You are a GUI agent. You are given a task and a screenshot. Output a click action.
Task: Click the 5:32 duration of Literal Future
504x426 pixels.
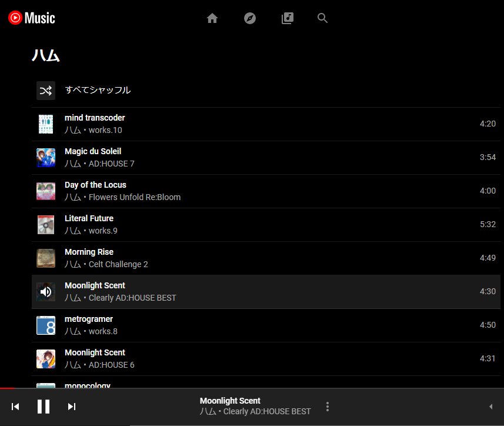coord(488,224)
